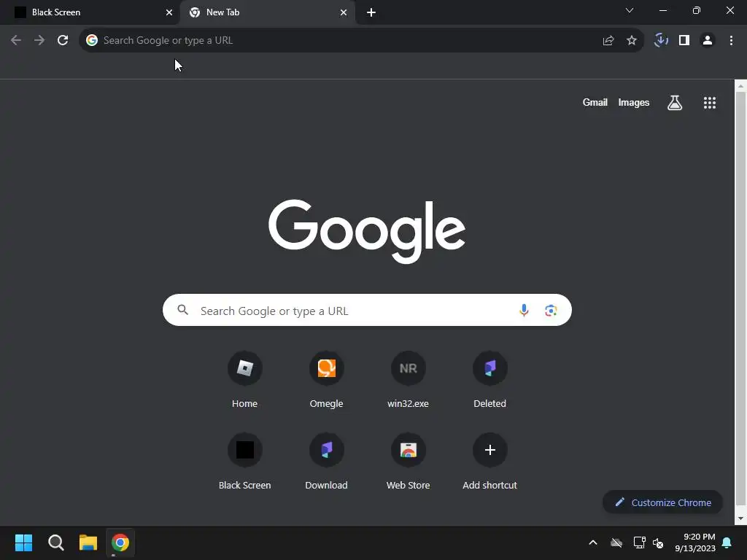
Task: Click scrollbar up arrow
Action: tap(741, 86)
